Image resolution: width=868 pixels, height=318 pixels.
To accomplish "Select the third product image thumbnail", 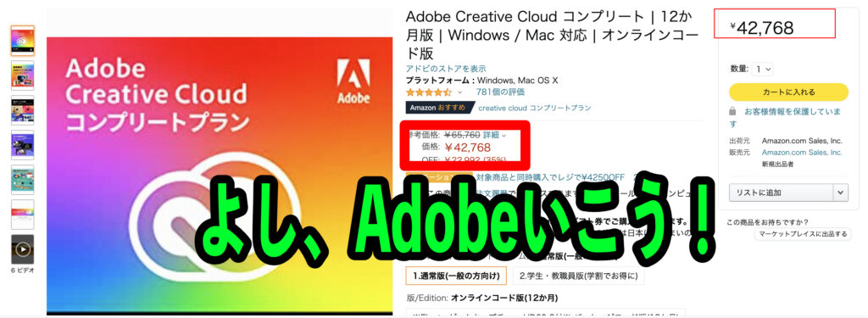I will click(23, 110).
